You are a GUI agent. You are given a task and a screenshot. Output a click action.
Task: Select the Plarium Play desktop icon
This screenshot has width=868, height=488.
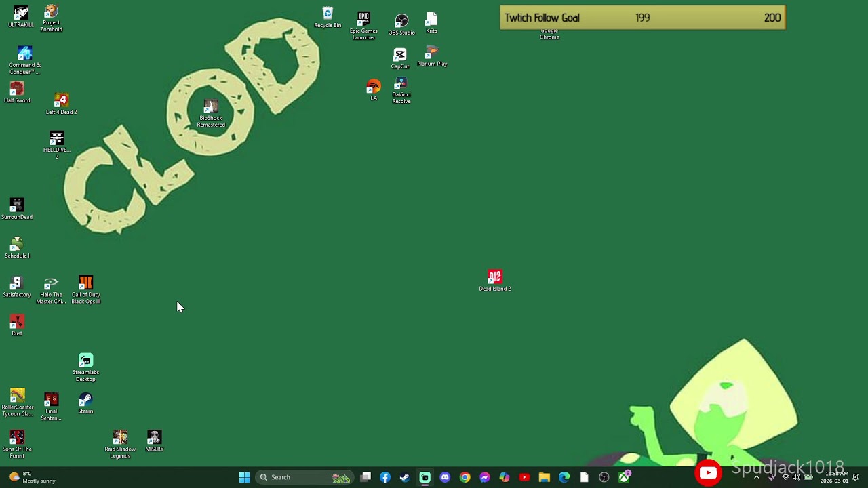coord(432,56)
